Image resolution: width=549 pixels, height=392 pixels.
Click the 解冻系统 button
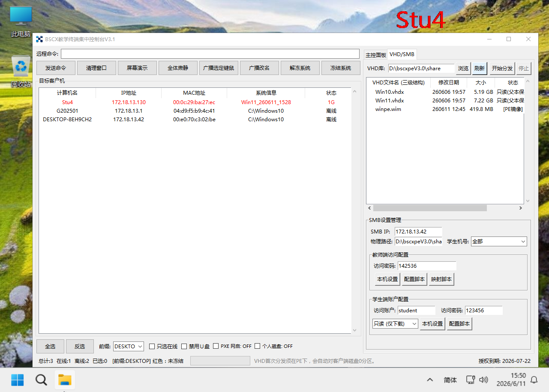[x=300, y=68]
